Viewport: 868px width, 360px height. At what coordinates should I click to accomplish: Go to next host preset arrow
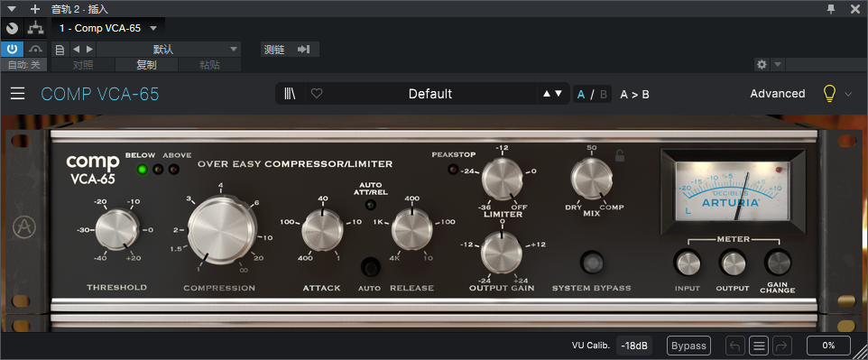89,50
